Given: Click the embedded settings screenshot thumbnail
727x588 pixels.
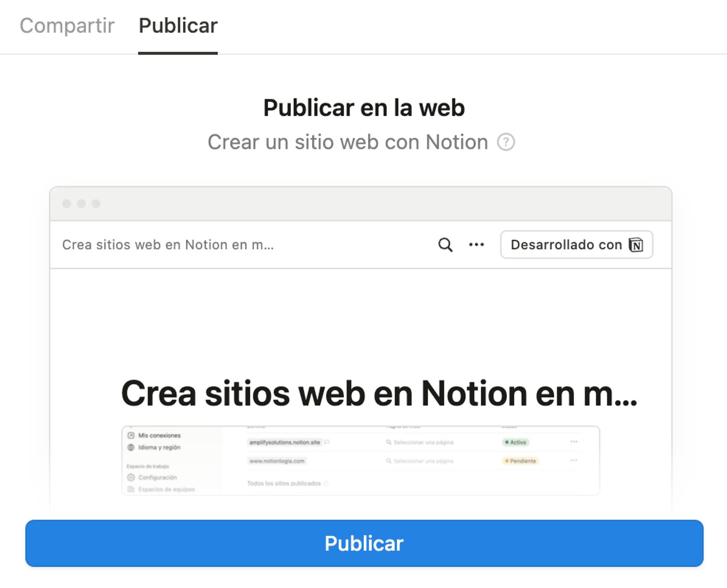Looking at the screenshot, I should point(360,461).
